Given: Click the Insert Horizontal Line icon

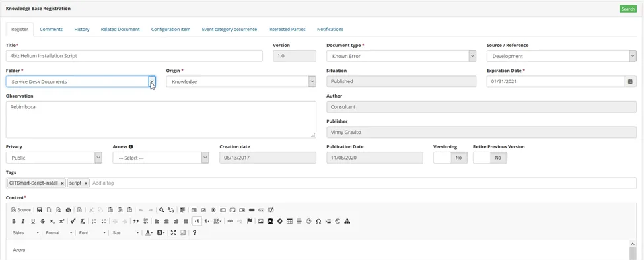Looking at the screenshot, I should point(299,221).
